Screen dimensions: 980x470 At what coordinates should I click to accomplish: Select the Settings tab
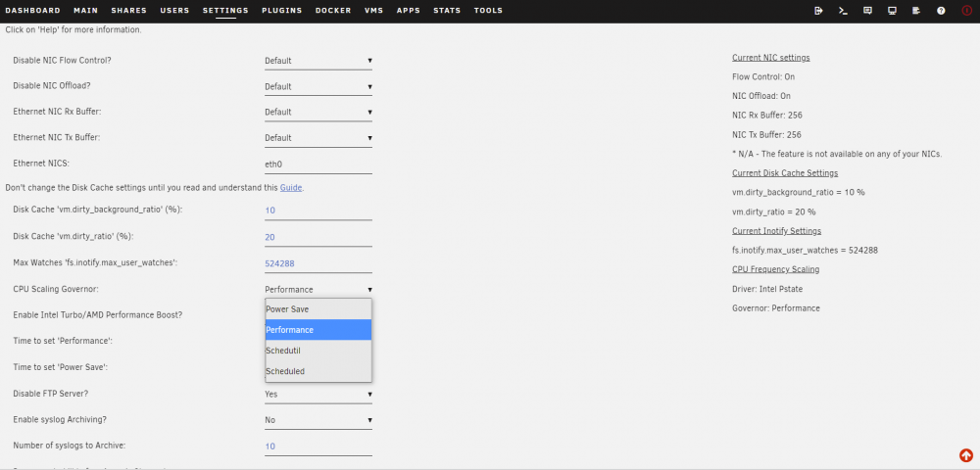pos(225,11)
